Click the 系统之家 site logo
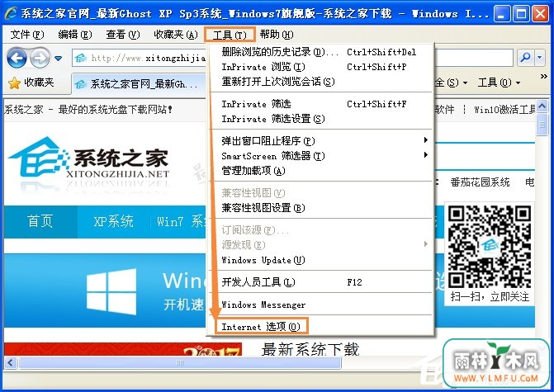The height and width of the screenshot is (392, 554). [x=89, y=158]
